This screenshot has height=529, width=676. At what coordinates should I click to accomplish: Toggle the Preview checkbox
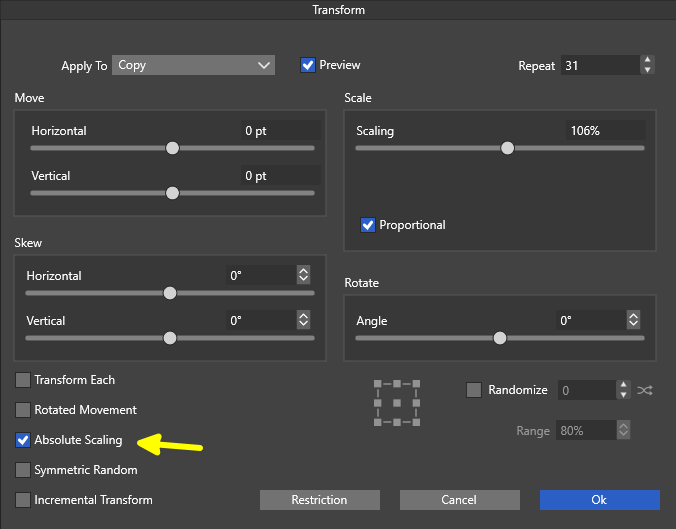pos(308,65)
